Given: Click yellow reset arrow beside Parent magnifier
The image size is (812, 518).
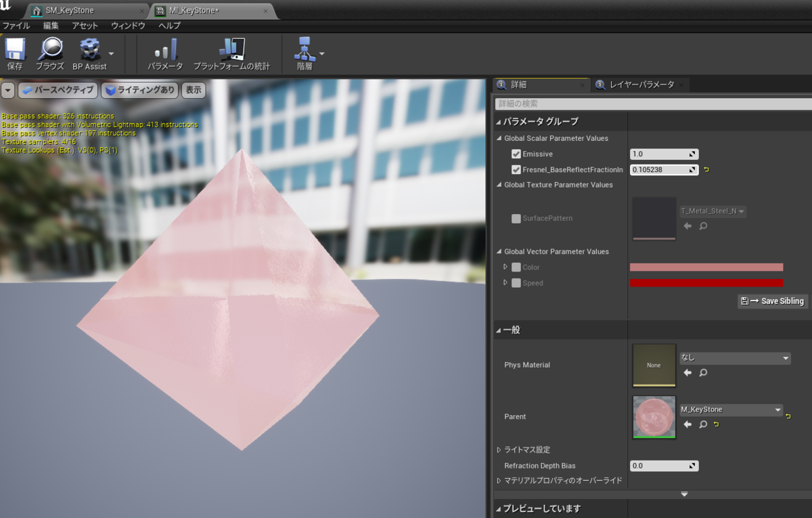Looking at the screenshot, I should coord(716,425).
